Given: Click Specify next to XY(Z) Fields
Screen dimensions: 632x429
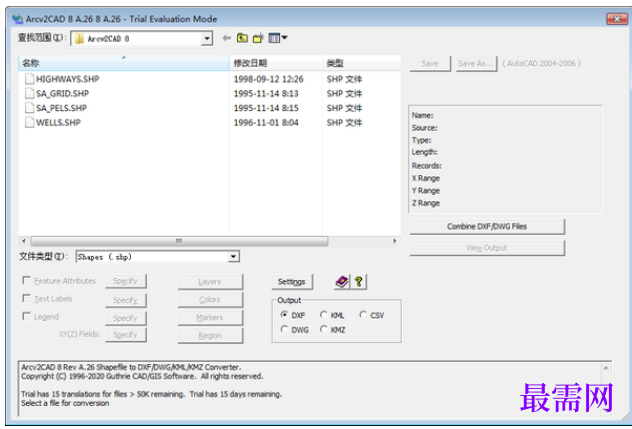Looking at the screenshot, I should pos(125,335).
